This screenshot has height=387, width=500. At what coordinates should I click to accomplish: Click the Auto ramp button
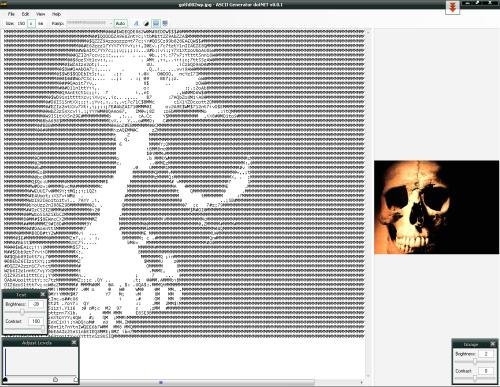coord(120,23)
